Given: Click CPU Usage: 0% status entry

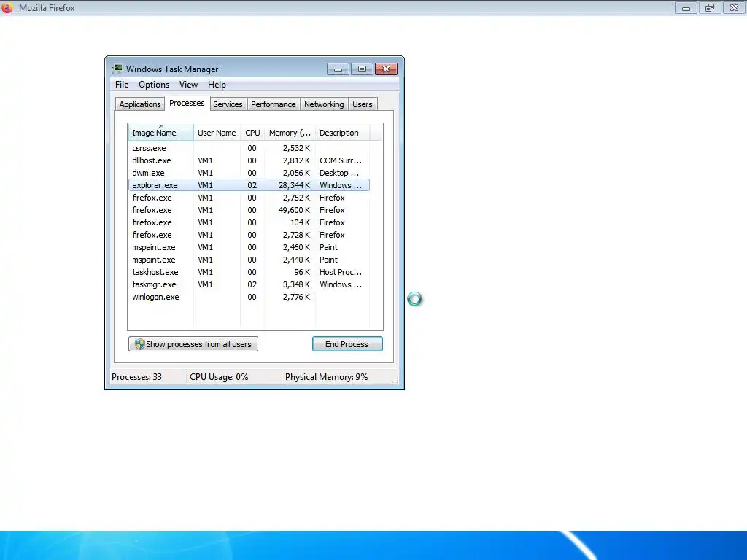Looking at the screenshot, I should 219,377.
